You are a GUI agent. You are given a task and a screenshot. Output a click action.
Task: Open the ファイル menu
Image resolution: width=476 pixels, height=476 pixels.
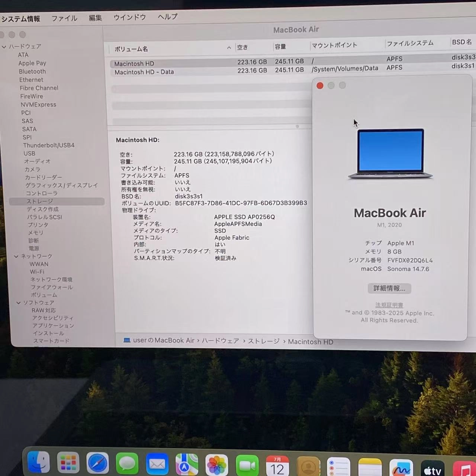point(64,17)
